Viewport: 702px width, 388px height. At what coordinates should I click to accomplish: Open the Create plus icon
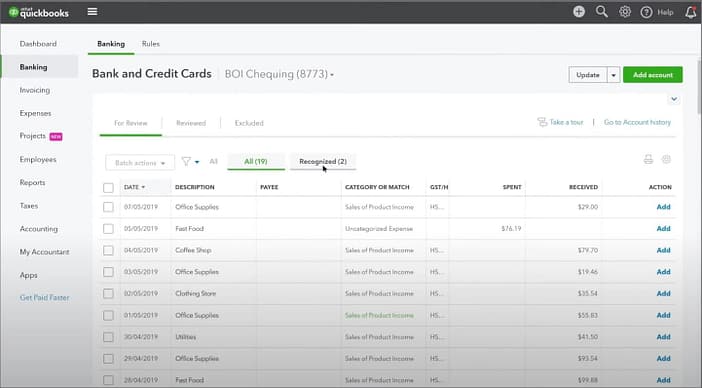tap(579, 12)
